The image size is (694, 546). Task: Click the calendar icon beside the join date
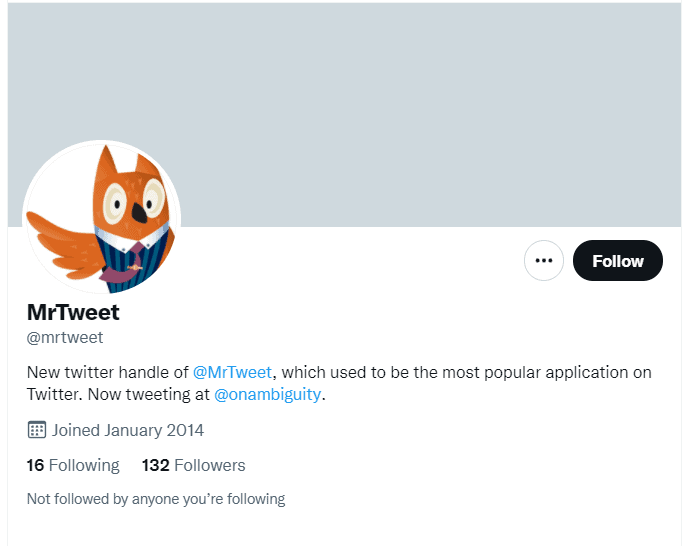[37, 430]
